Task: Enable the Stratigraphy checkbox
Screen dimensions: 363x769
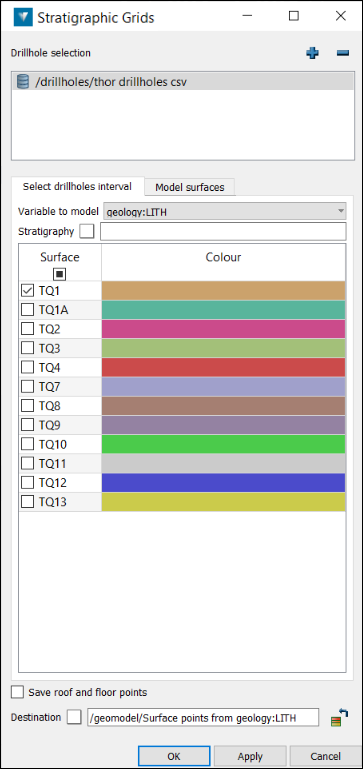Action: coord(86,231)
